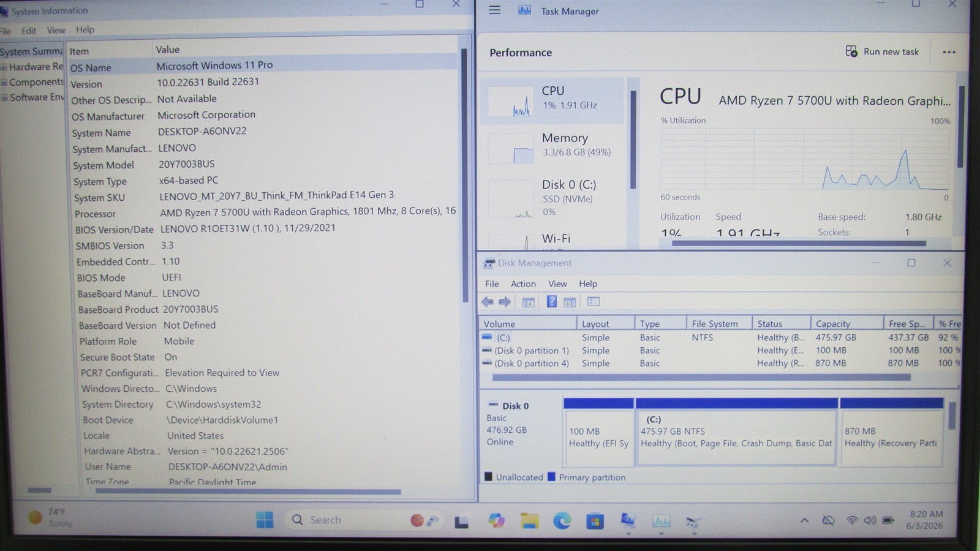Screen dimensions: 980x551
Task: Click the volume speaker tray icon
Action: [870, 520]
